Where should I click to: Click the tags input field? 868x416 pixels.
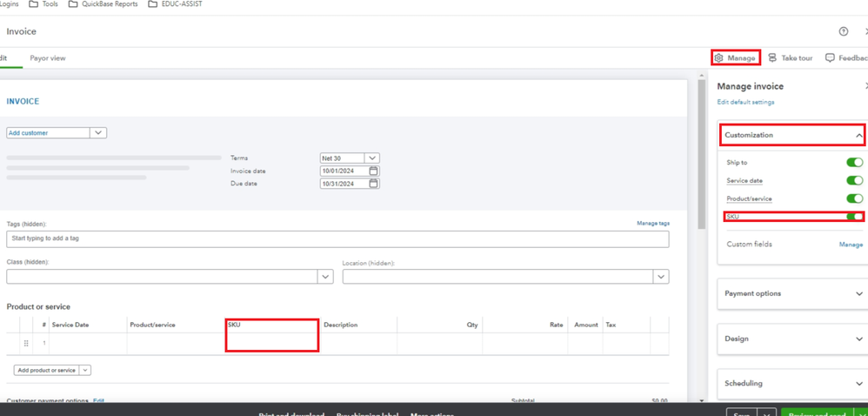(337, 238)
